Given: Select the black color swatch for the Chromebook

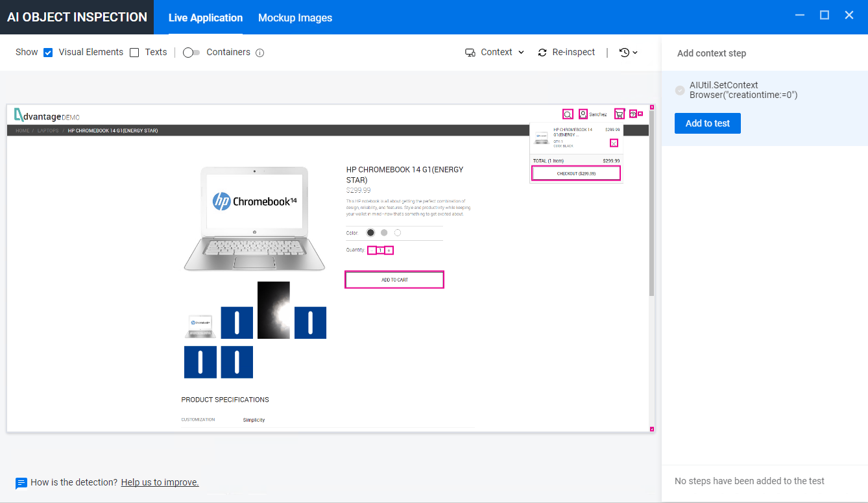Looking at the screenshot, I should click(x=370, y=232).
